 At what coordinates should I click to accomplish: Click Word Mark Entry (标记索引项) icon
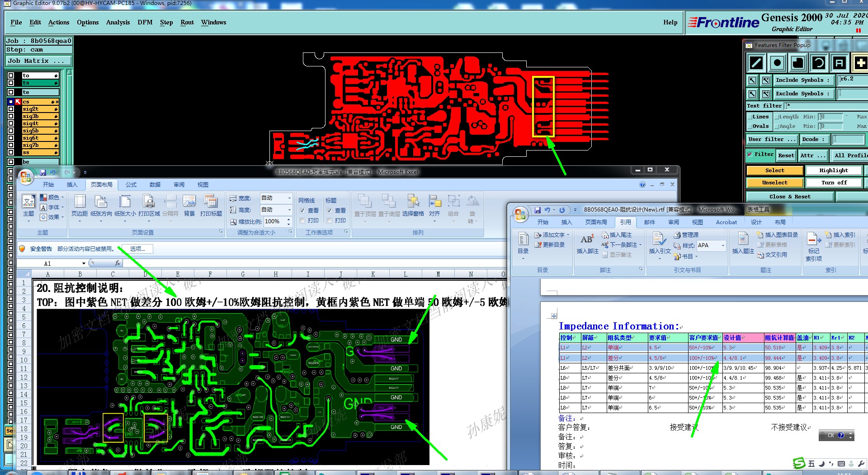[813, 246]
